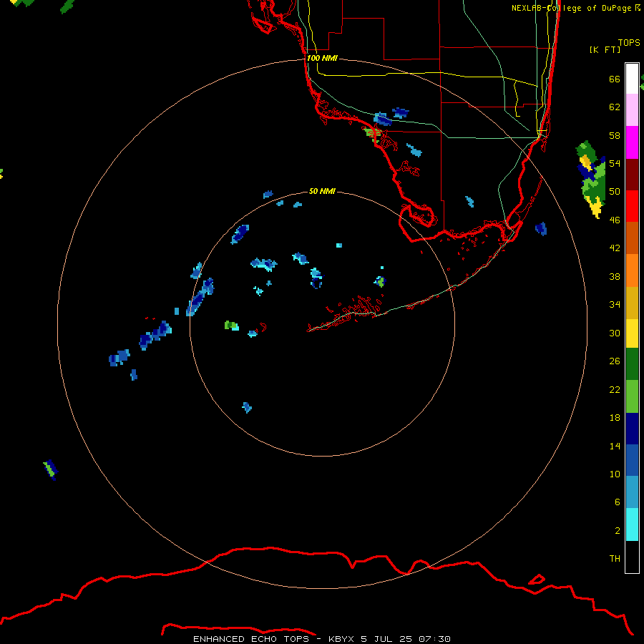The height and width of the screenshot is (644, 644).
Task: Click the 42 value on the scale
Action: click(615, 248)
